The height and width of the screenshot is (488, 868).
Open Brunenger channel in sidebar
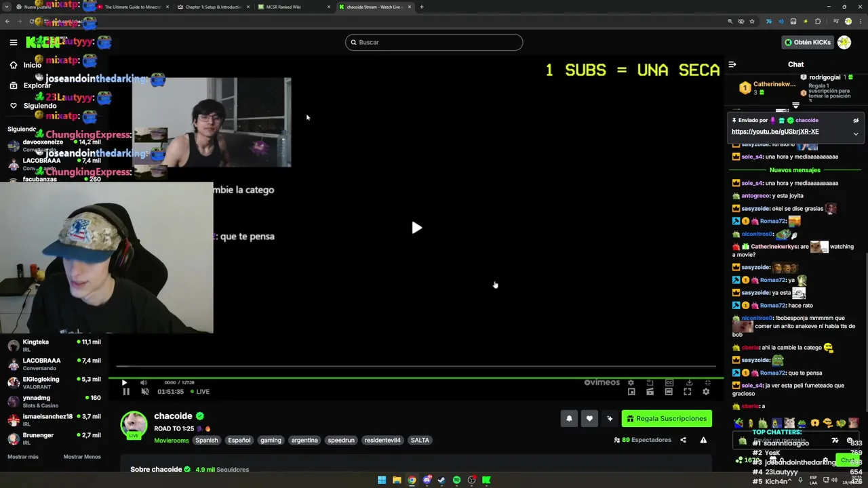tap(54, 438)
